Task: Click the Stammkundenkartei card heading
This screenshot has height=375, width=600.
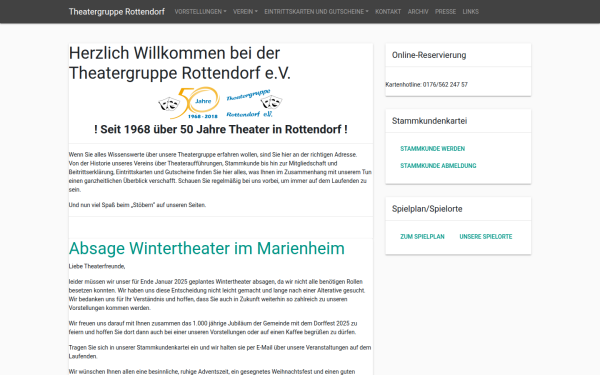Action: 429,121
